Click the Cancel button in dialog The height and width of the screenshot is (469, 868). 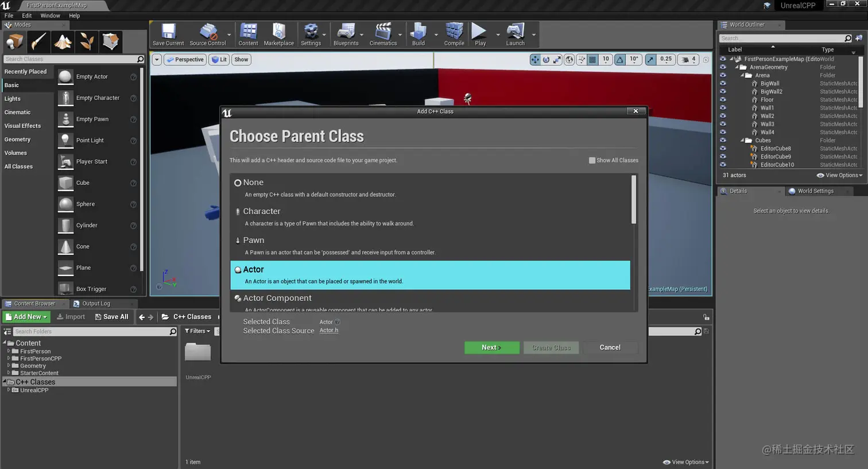[610, 347]
